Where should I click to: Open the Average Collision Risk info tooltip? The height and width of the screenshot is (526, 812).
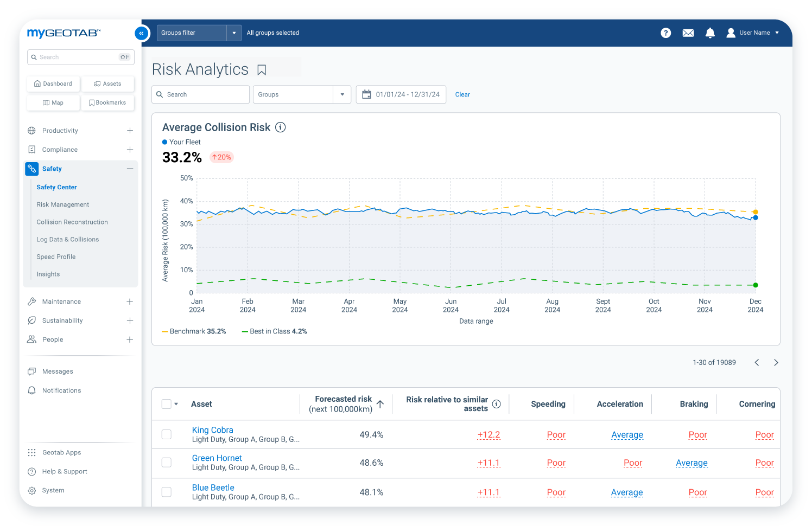coord(281,127)
